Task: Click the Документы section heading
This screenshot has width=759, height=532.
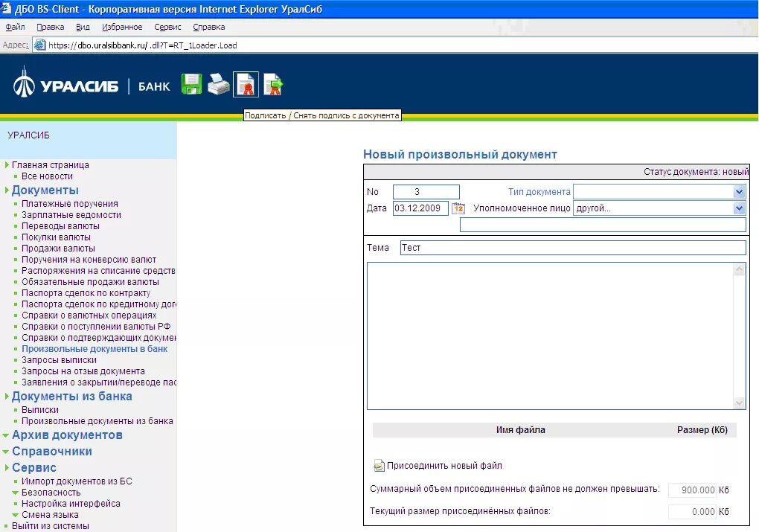Action: (45, 190)
